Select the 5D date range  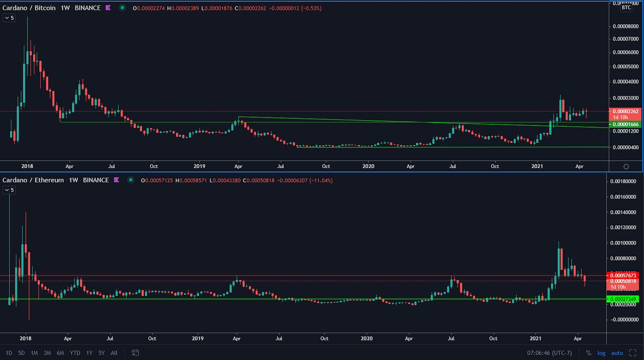pyautogui.click(x=21, y=353)
